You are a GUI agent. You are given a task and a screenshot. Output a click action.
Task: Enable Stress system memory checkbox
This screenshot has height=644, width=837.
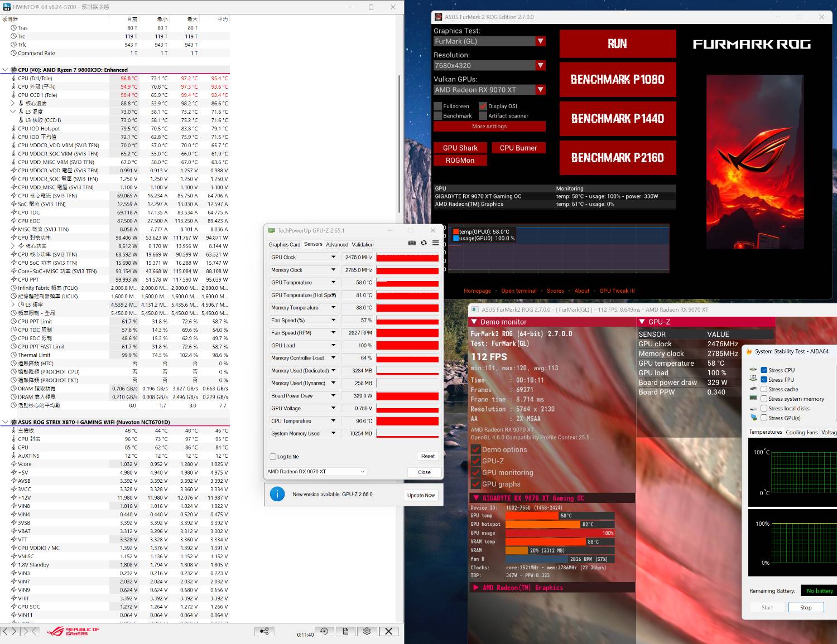pyautogui.click(x=764, y=399)
